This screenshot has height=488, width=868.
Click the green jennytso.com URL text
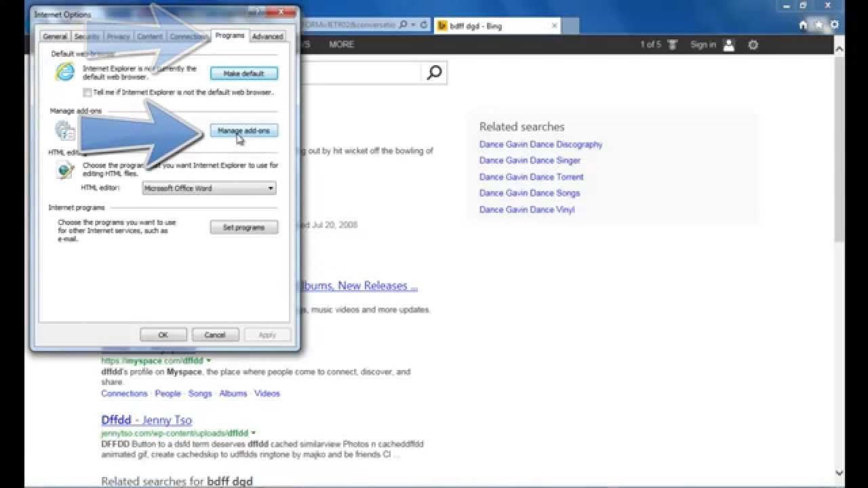click(175, 432)
